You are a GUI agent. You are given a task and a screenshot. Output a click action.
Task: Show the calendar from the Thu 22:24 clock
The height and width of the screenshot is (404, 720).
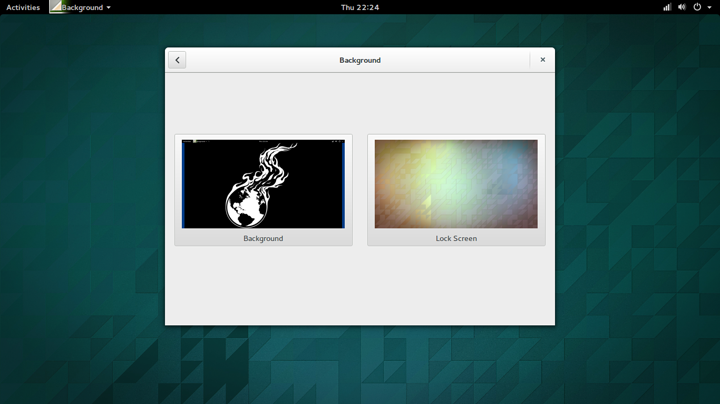click(360, 7)
